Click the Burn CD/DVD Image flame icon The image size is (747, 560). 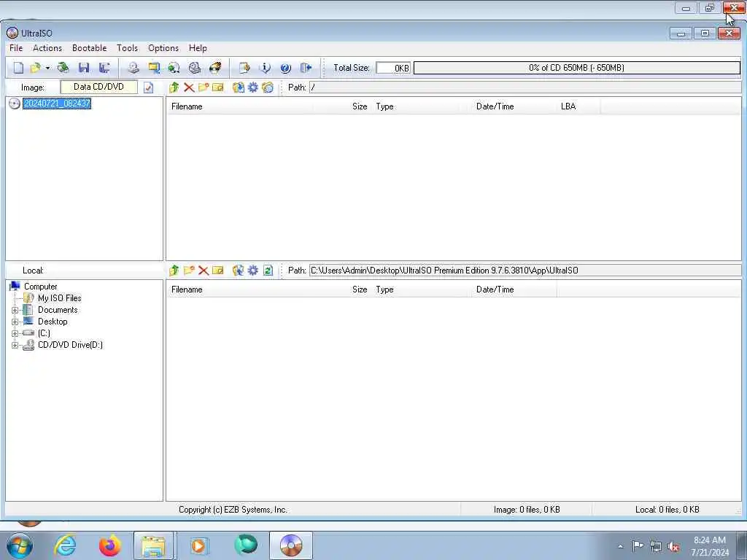click(215, 68)
